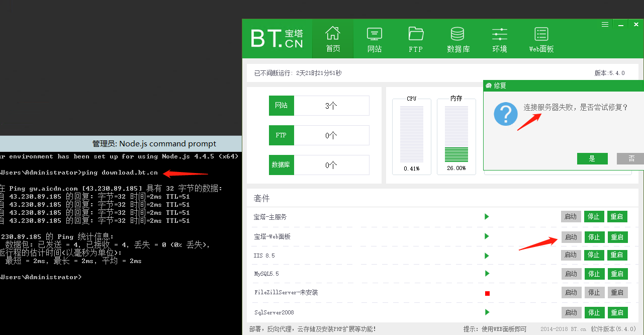The height and width of the screenshot is (335, 644).
Task: Click the IIS 8.5 row name
Action: click(x=264, y=256)
